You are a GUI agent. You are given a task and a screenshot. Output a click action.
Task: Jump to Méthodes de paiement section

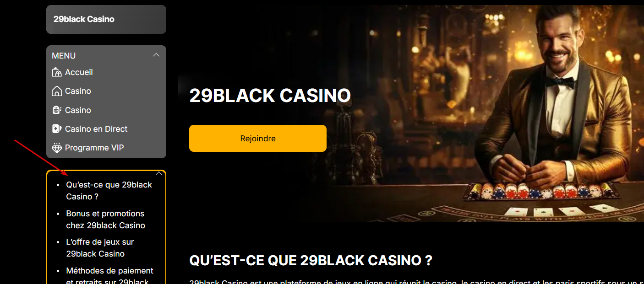point(109,276)
